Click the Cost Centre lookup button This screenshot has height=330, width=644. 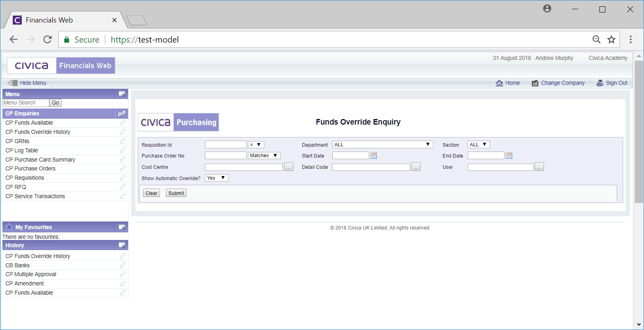tap(288, 167)
